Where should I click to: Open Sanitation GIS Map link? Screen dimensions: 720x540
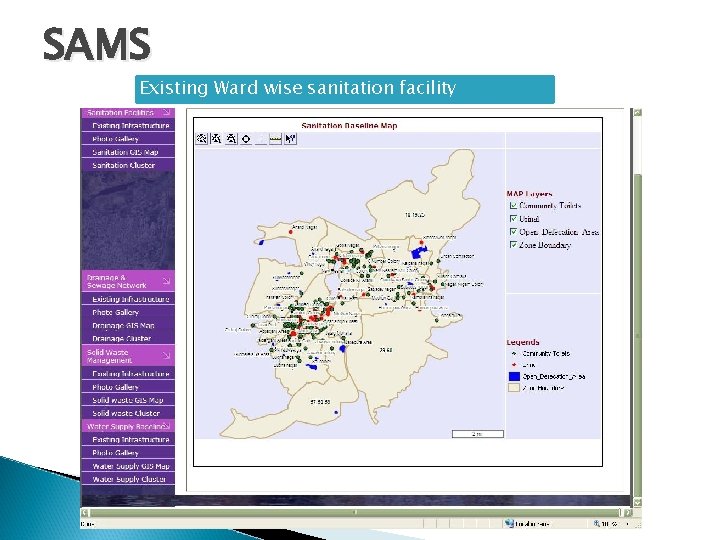pos(128,152)
